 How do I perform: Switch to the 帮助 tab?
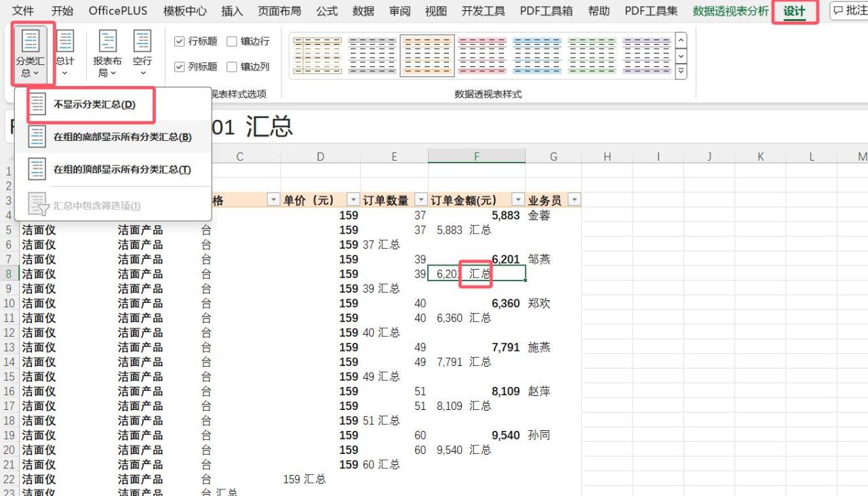click(x=599, y=11)
